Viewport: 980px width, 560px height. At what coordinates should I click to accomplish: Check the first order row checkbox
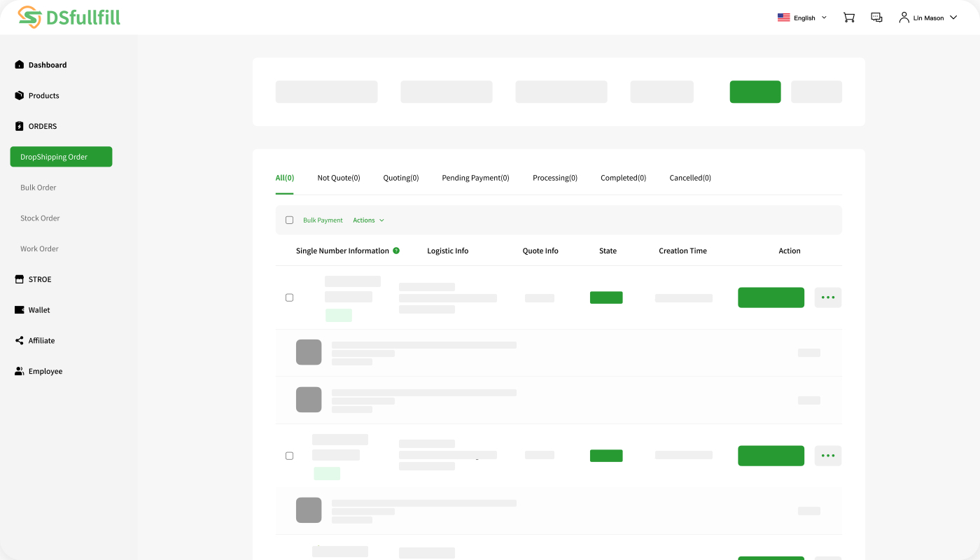[289, 297]
